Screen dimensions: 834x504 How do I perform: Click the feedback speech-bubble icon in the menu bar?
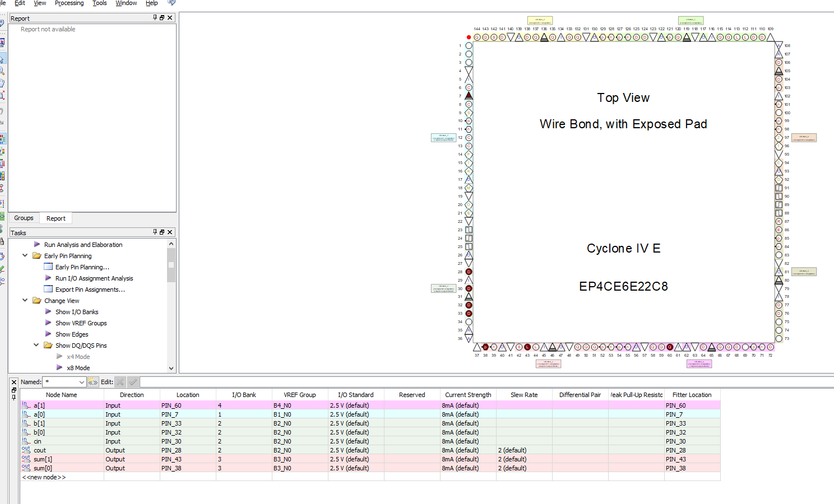click(x=172, y=3)
